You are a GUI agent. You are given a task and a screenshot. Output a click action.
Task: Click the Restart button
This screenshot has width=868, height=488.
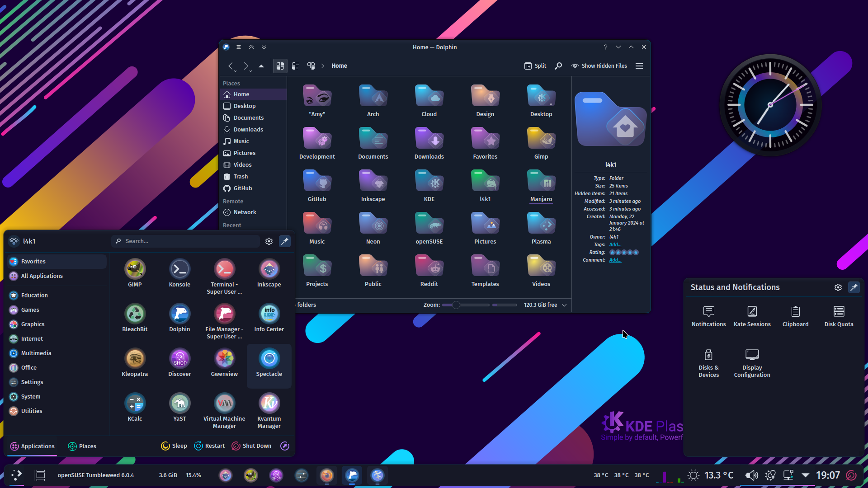point(209,446)
